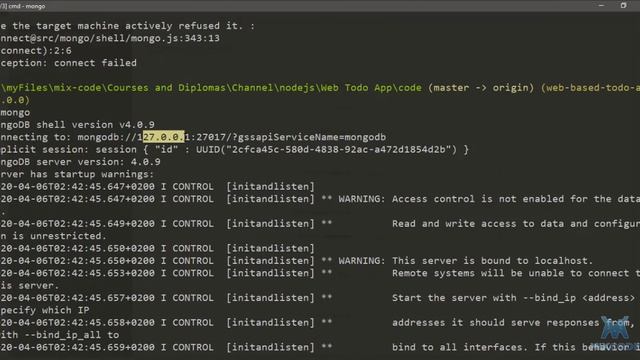This screenshot has height=360, width=640.
Task: Click the 'gssapiServiceName=mongodb' text
Action: click(x=312, y=137)
